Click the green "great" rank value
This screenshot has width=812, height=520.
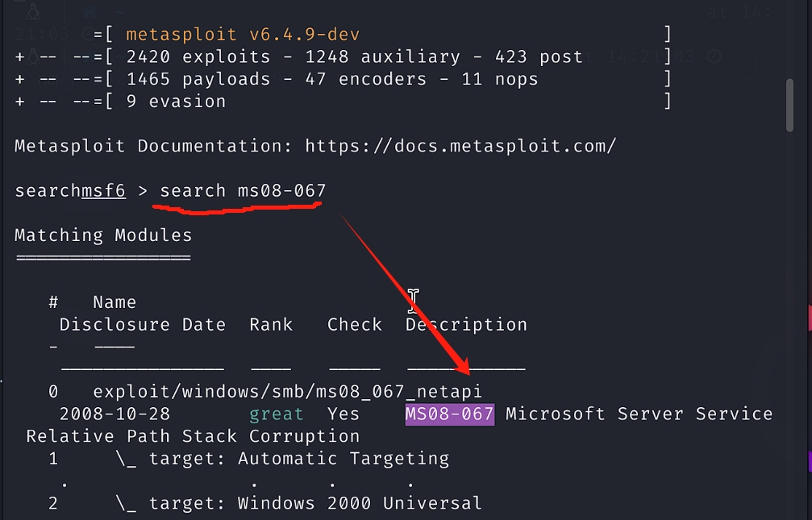(277, 414)
